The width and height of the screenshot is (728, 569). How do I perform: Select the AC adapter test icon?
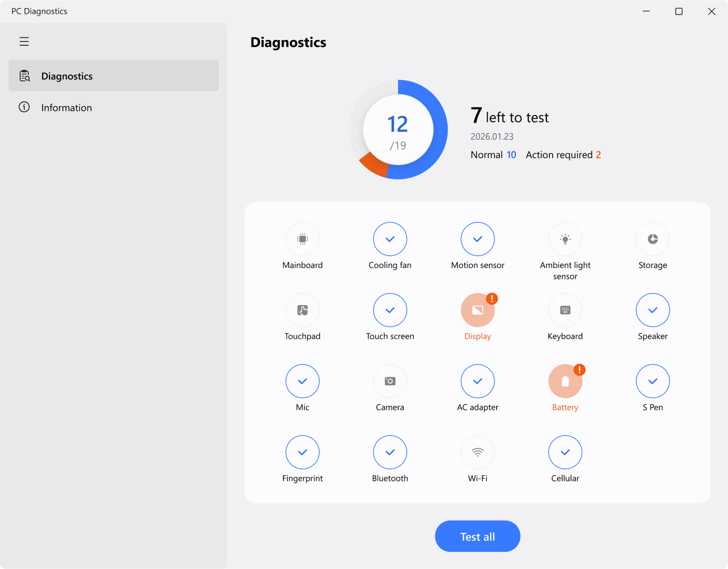pos(478,381)
